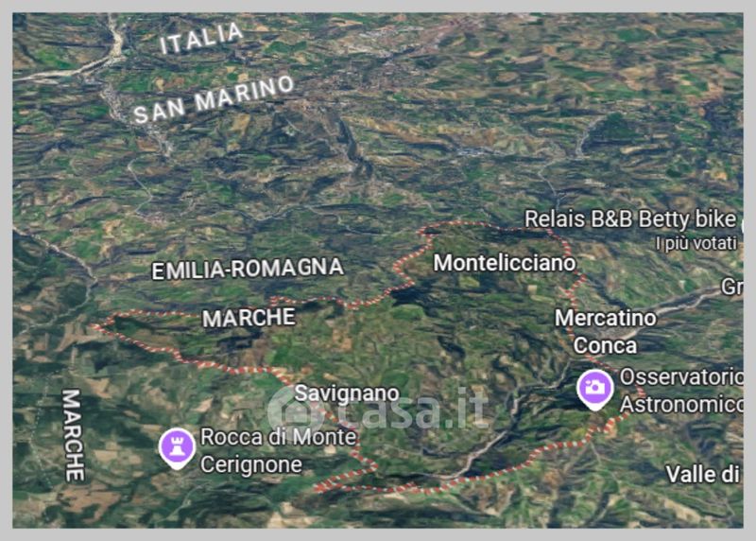Click the EMILIA-ROMAGNA region label
Viewport: 756px width, 541px height.
click(x=248, y=269)
